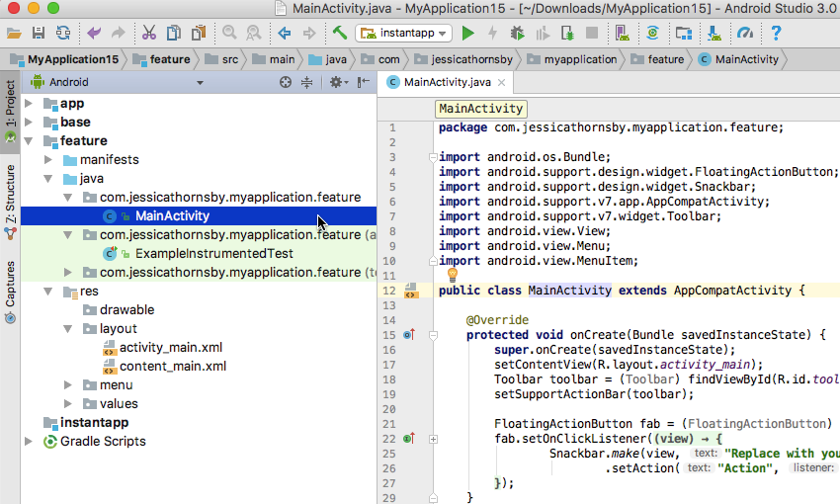Click the Apply Changes lightning icon

(493, 34)
